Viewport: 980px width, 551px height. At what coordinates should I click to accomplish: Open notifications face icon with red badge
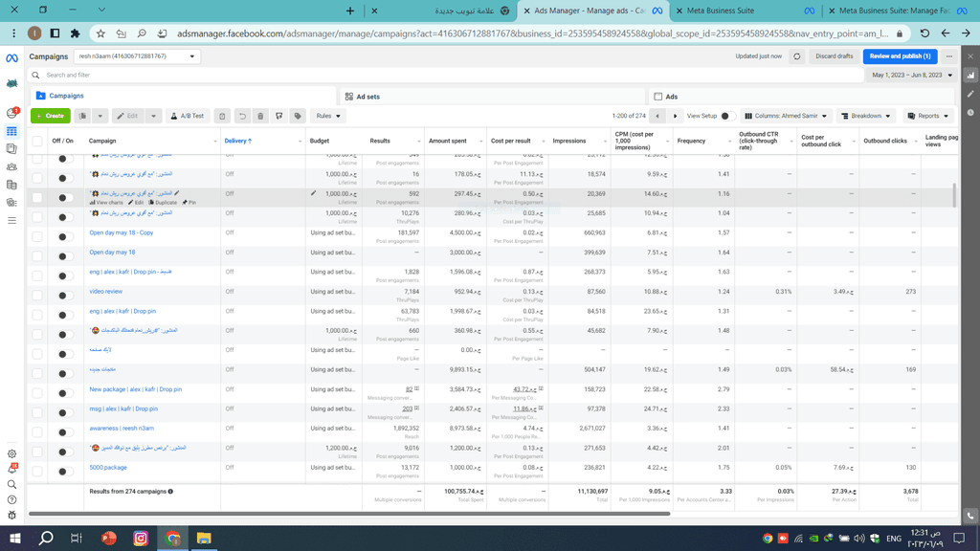tap(11, 113)
